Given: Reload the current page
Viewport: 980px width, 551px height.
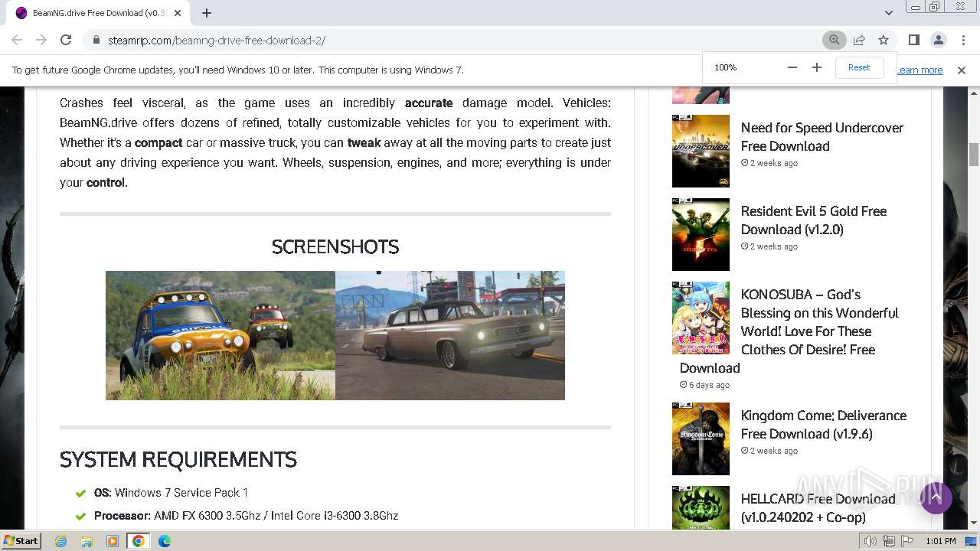Looking at the screenshot, I should click(x=66, y=40).
